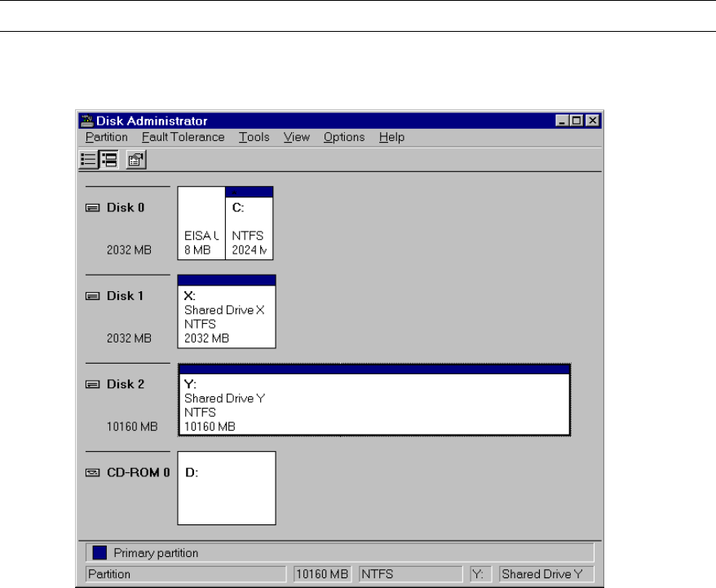The image size is (716, 588).
Task: Switch to Volumes view toolbar icon
Action: click(x=89, y=160)
